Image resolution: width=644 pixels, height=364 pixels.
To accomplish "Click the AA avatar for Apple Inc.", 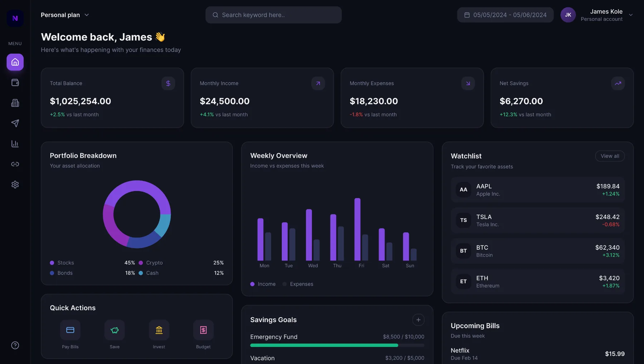I will point(463,190).
